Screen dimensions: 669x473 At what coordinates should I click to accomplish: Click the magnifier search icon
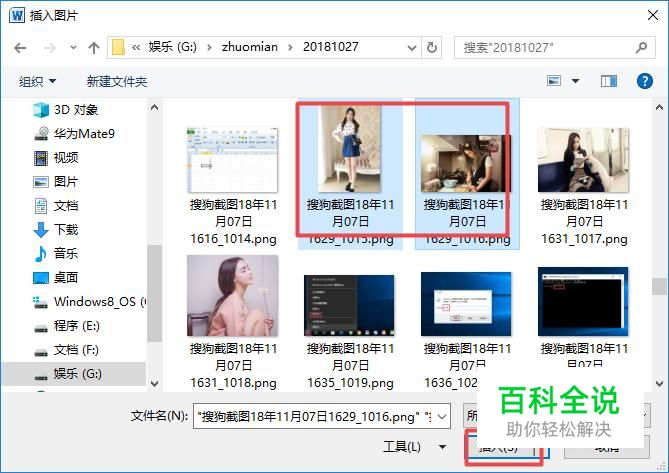coord(641,47)
